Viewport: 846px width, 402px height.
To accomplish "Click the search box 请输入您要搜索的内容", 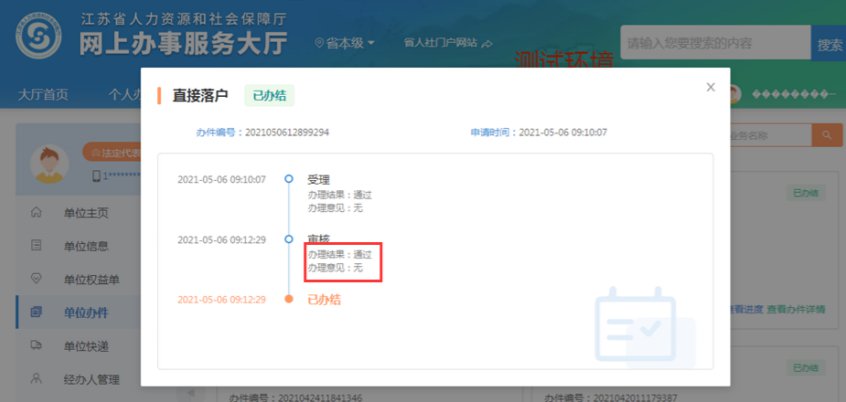I will (715, 43).
